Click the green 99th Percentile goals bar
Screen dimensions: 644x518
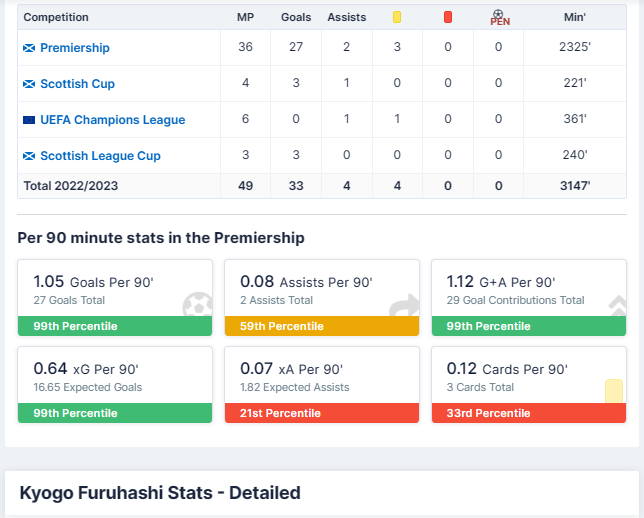(115, 326)
